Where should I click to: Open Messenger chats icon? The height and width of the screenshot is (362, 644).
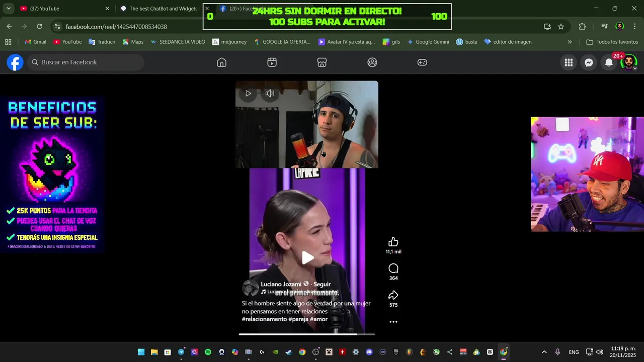click(589, 62)
